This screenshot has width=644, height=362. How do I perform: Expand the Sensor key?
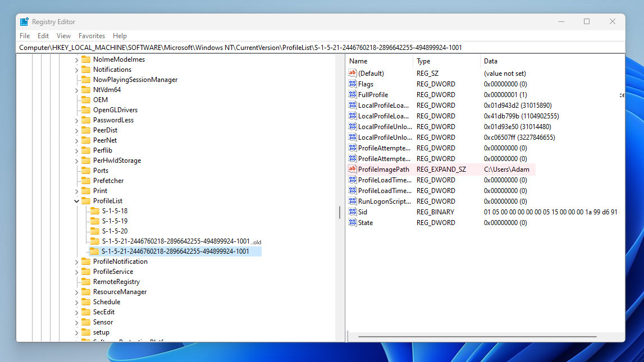[x=76, y=323]
